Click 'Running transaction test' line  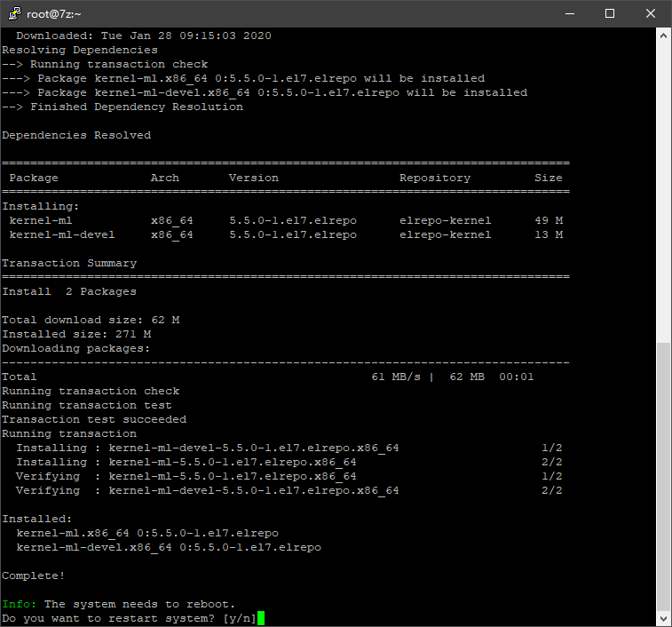[x=87, y=405]
